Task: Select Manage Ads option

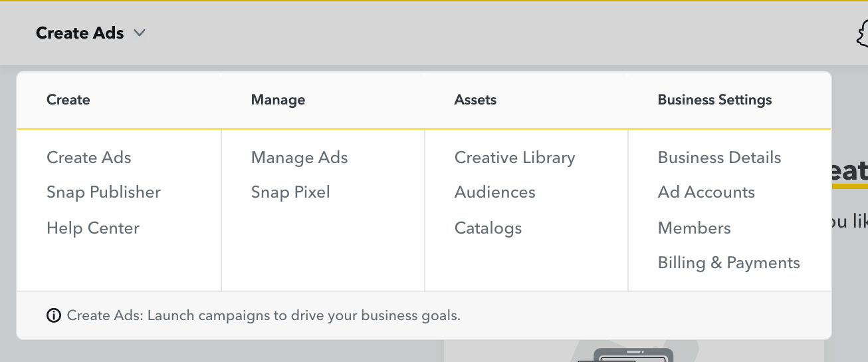Action: (x=299, y=158)
